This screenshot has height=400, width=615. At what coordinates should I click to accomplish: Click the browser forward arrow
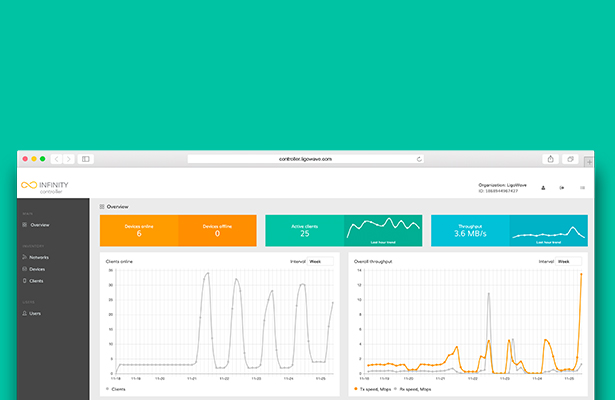pos(68,159)
